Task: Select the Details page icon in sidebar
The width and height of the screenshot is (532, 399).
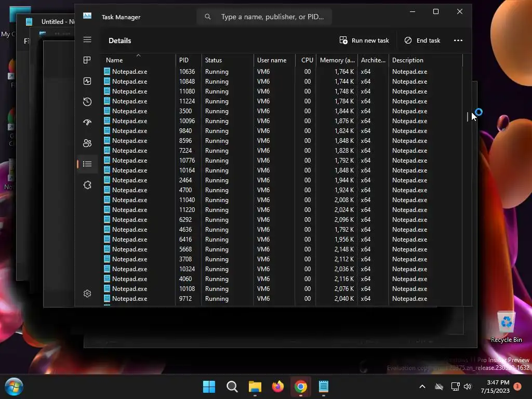Action: click(x=87, y=164)
